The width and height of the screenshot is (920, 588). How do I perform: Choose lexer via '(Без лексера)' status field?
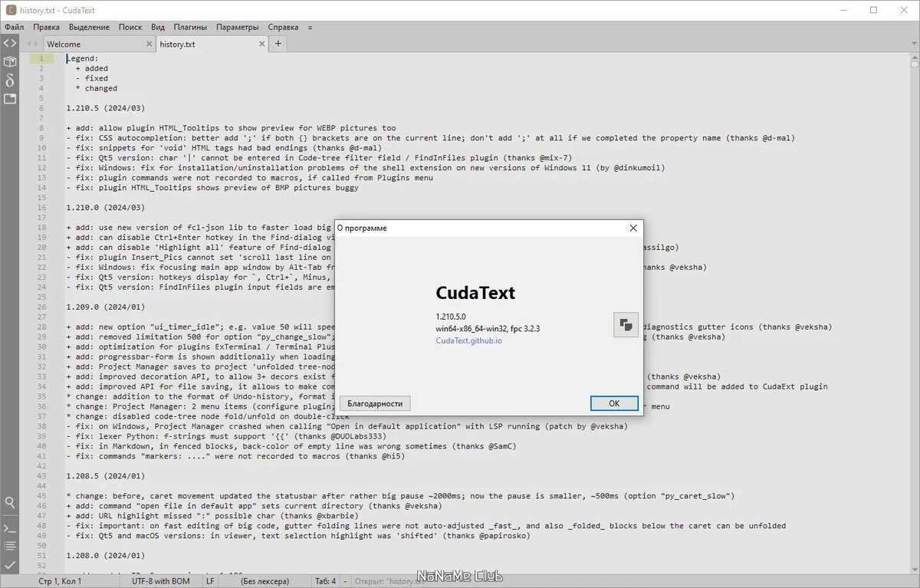265,581
